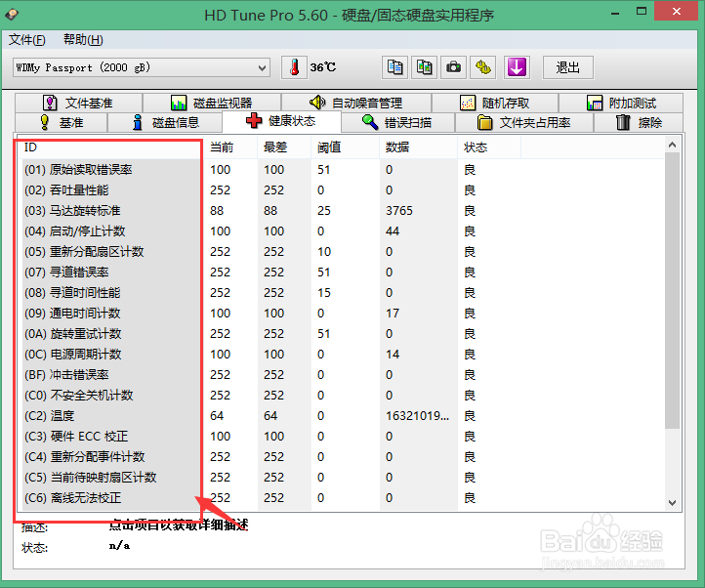Maximize the HD Tune Pro window
This screenshot has width=705, height=588.
642,12
